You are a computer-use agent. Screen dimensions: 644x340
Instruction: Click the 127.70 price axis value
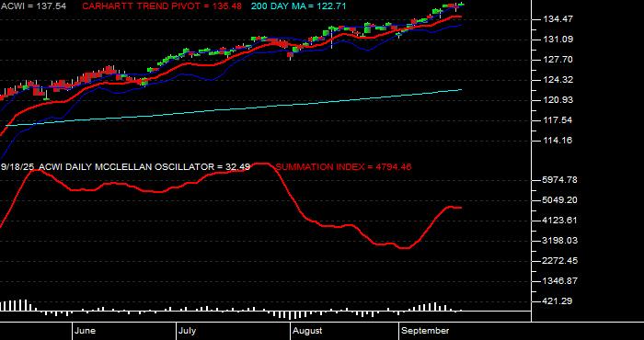click(x=558, y=60)
